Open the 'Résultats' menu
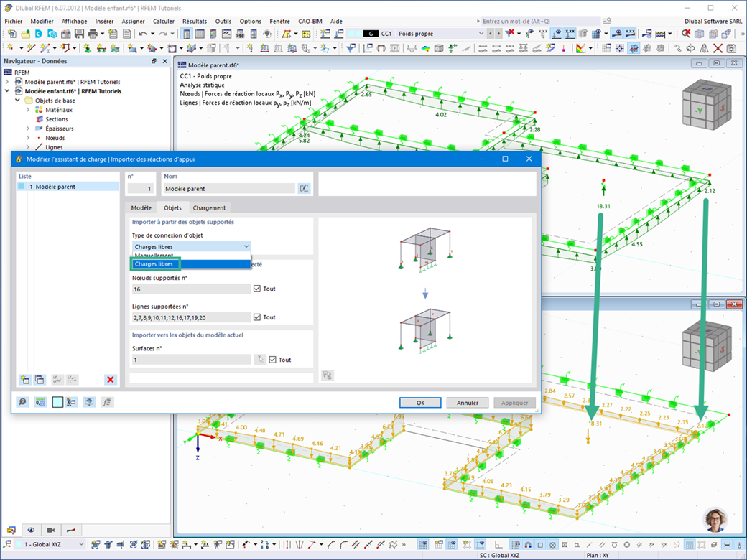 pyautogui.click(x=195, y=22)
